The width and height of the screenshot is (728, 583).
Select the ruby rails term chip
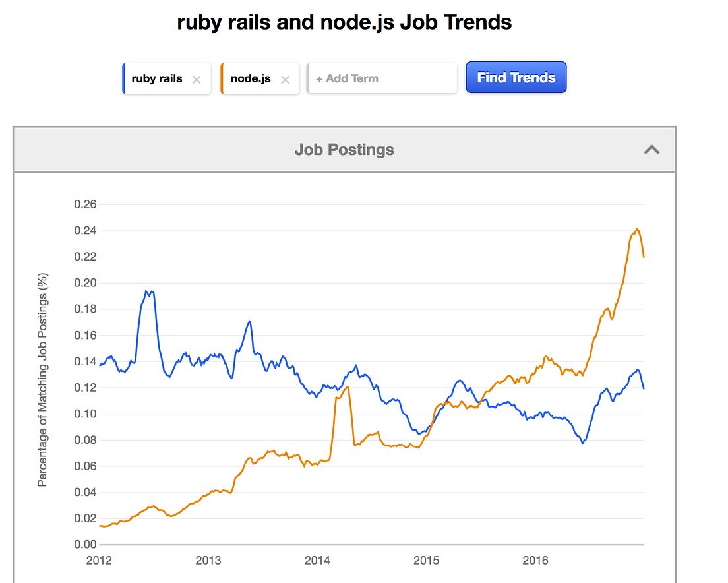(157, 78)
